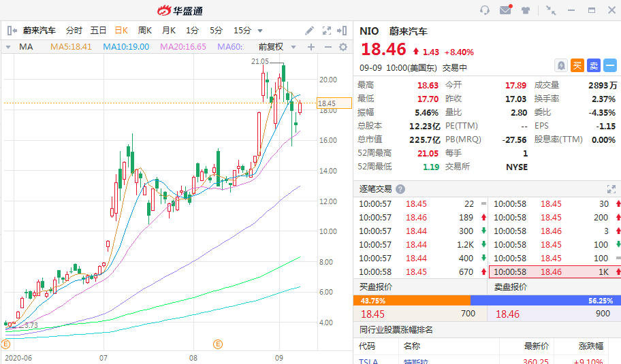The width and height of the screenshot is (621, 364).
Task: Open customer service headset icon
Action: pos(485,10)
